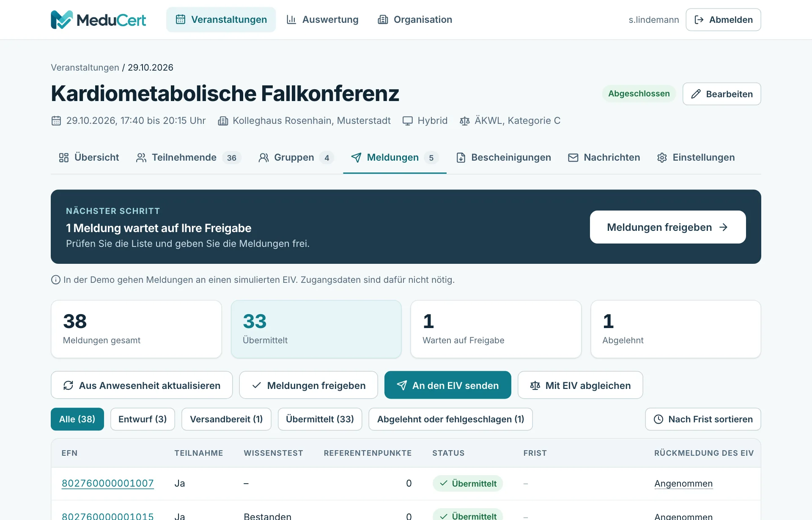Select the 33 Übermittelt stat card
The width and height of the screenshot is (812, 520).
(316, 329)
